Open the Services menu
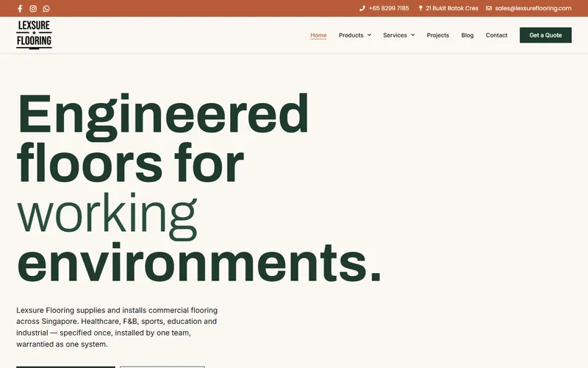Image resolution: width=588 pixels, height=368 pixels. pyautogui.click(x=395, y=35)
